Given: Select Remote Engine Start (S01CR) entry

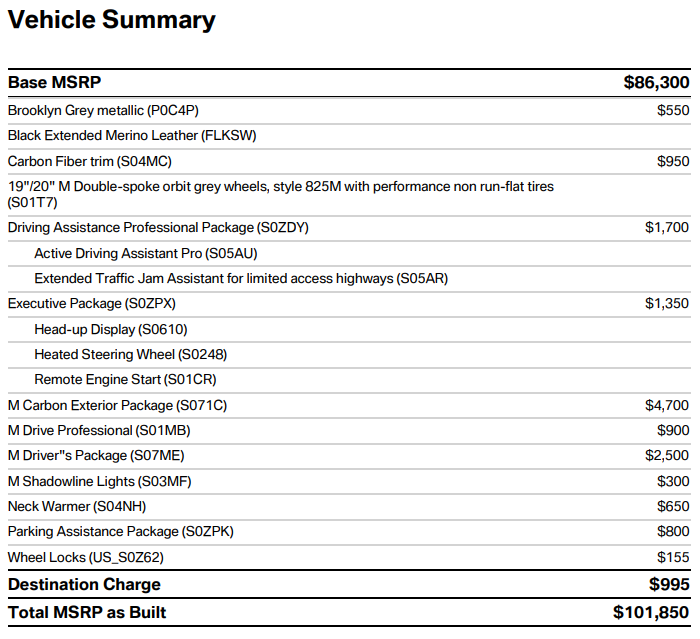Looking at the screenshot, I should pyautogui.click(x=125, y=380).
